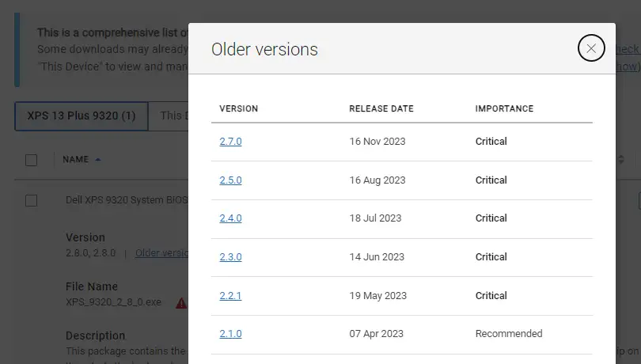
Task: Click the VERSION column header in dialog
Action: 238,108
